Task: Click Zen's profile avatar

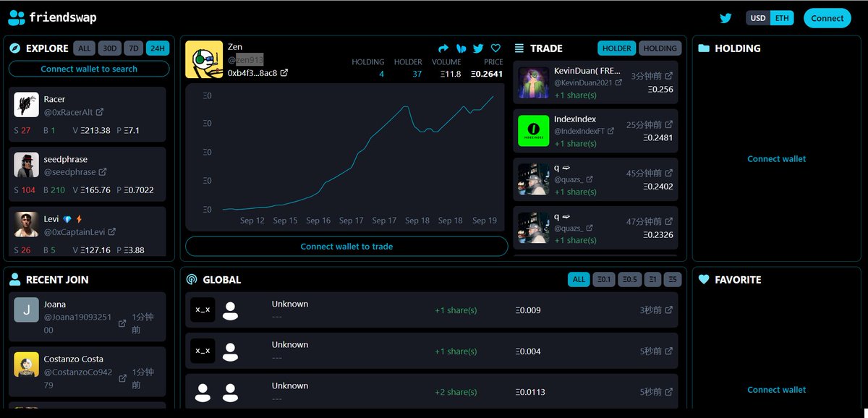Action: (204, 59)
